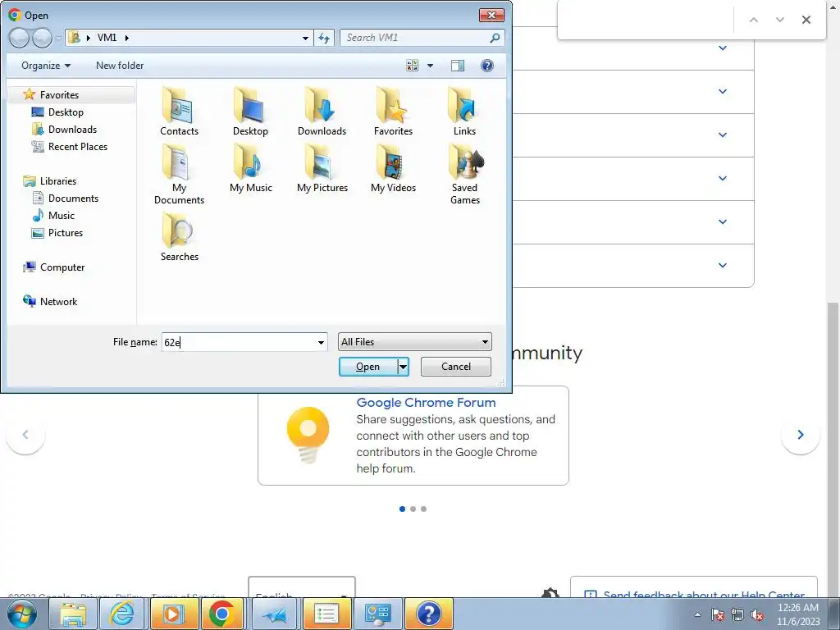Open the Google Chrome Forum link
Image resolution: width=840 pixels, height=630 pixels.
[x=426, y=402]
